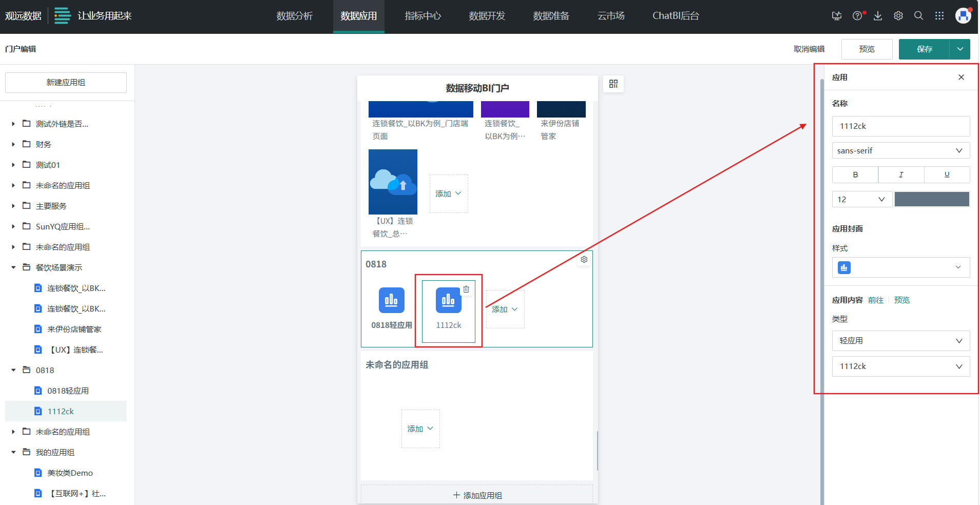Click the 0818轻应用 app icon

pos(391,301)
